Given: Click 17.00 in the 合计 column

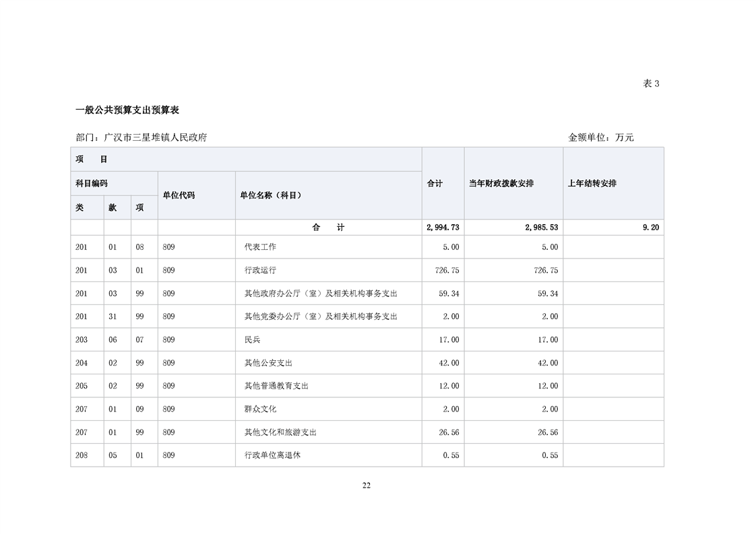Looking at the screenshot, I should click(x=449, y=340).
